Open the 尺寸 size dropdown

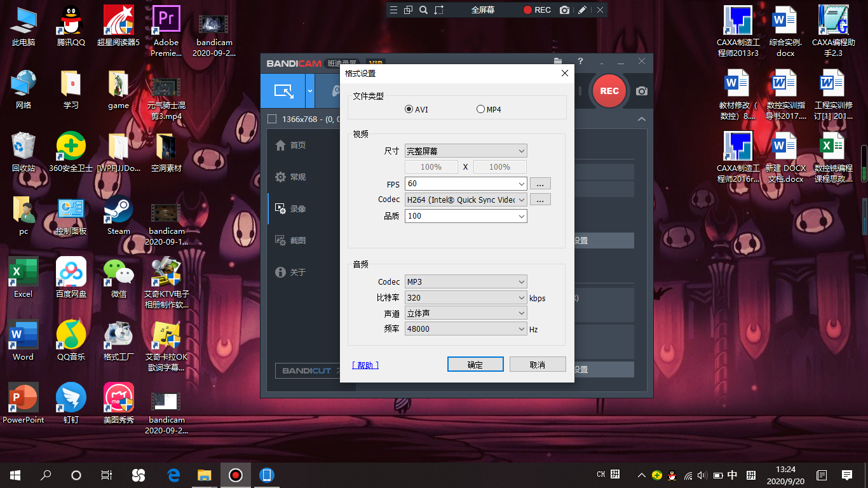tap(466, 151)
